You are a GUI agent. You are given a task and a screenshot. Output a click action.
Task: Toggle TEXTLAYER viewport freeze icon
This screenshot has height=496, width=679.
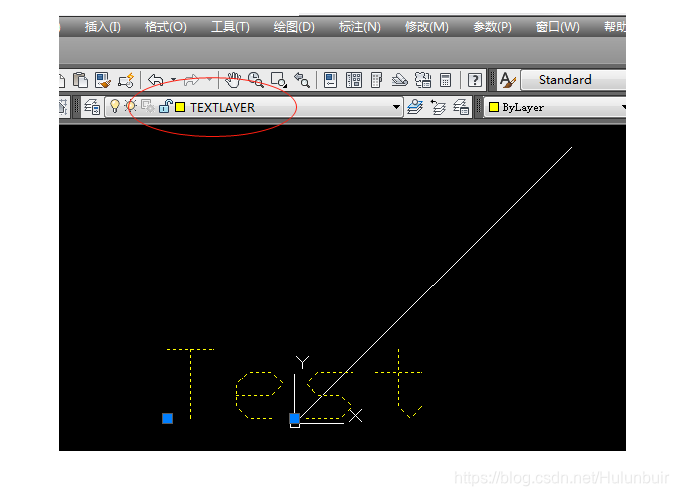coord(148,107)
